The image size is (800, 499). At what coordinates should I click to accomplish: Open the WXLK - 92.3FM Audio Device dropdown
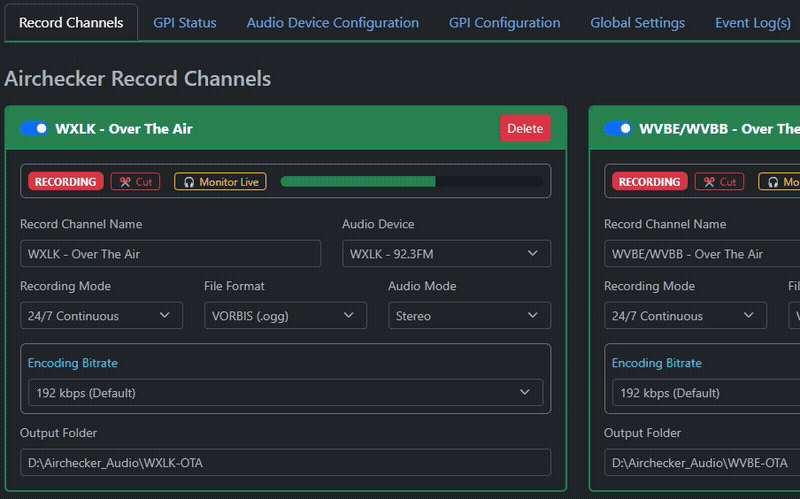click(x=446, y=254)
